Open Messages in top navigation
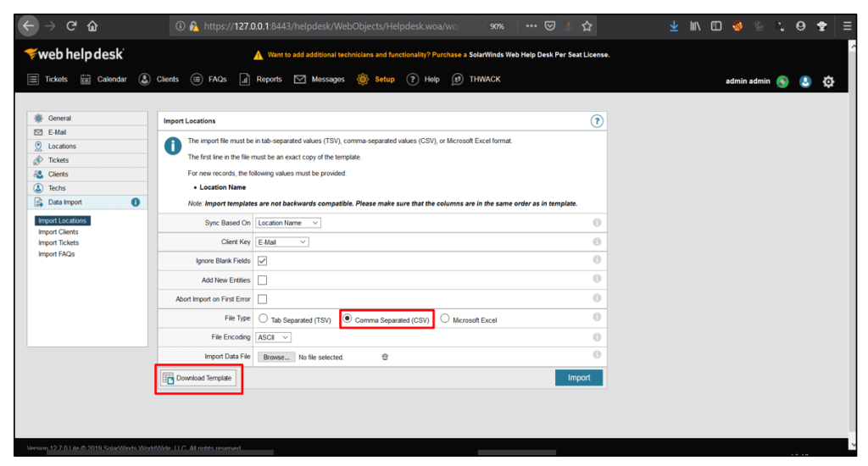The width and height of the screenshot is (868, 466). point(320,79)
